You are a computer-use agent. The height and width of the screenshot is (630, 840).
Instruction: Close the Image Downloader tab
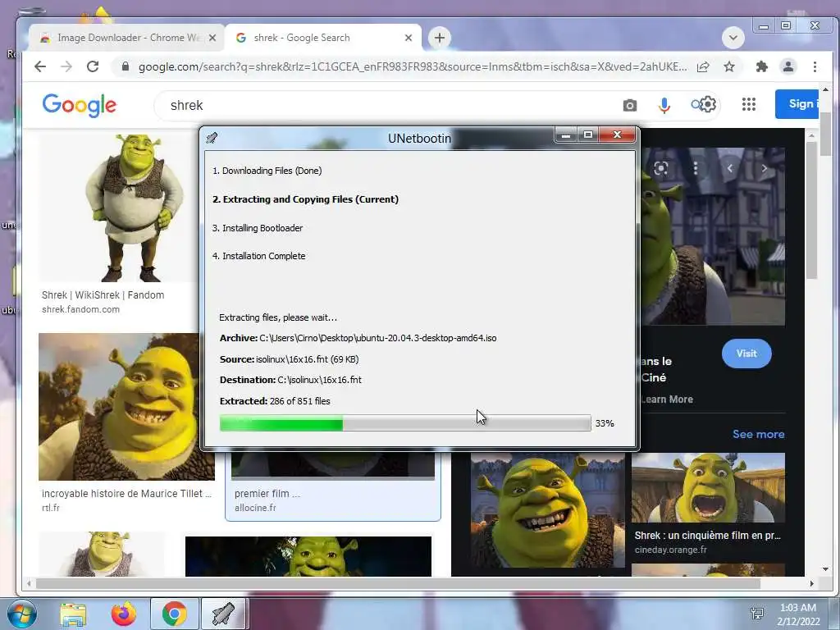tap(212, 38)
